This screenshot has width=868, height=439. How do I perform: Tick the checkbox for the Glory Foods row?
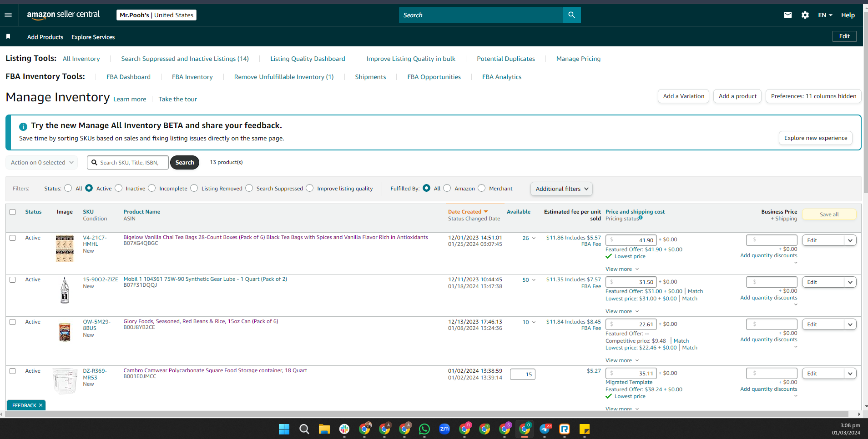[13, 322]
